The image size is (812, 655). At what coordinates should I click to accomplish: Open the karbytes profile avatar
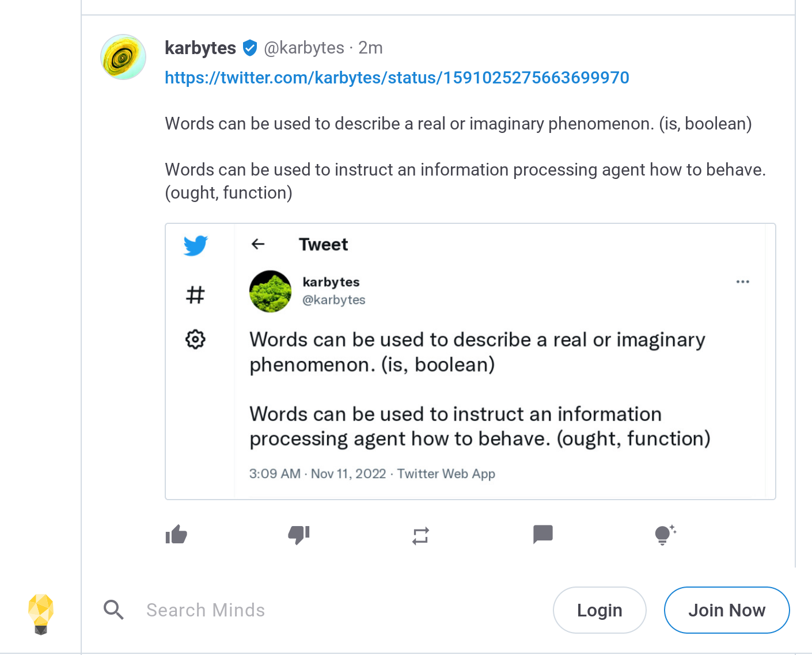click(123, 57)
